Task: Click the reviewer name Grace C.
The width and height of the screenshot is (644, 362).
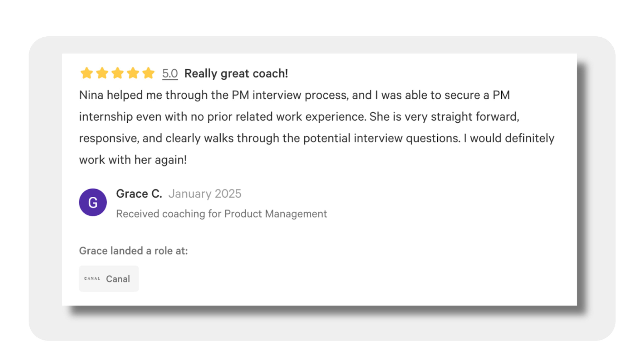Action: pos(139,194)
